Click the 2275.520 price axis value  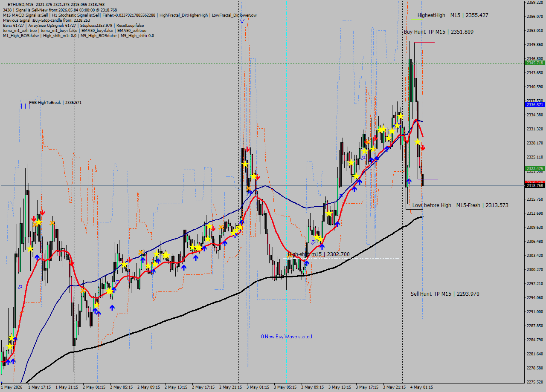(x=535, y=382)
